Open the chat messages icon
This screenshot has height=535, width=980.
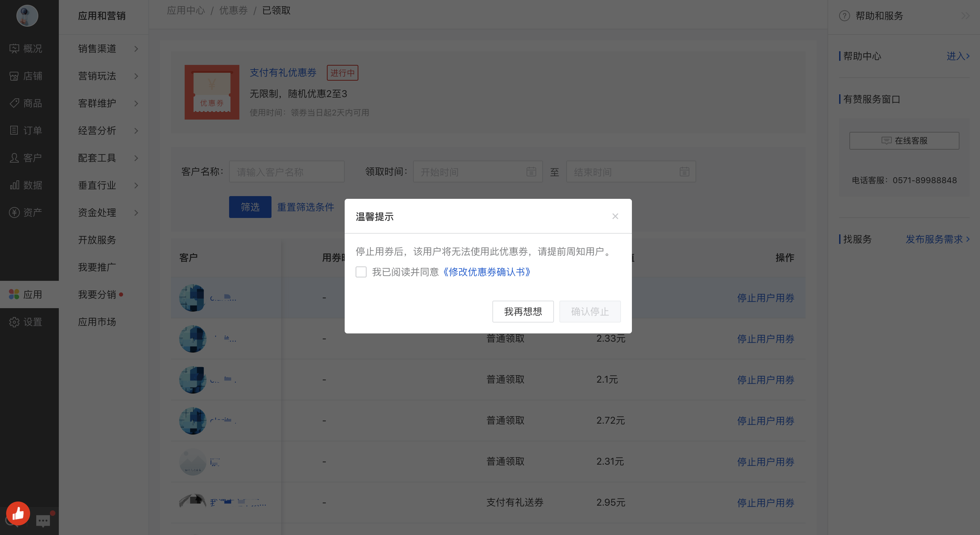pyautogui.click(x=43, y=520)
